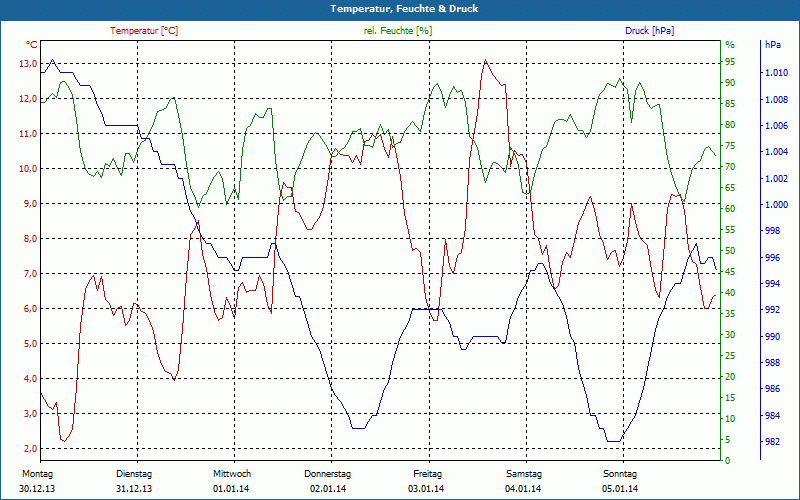Image resolution: width=800 pixels, height=500 pixels.
Task: Select the green 'rel. Feuchte [%]' legend label
Action: pos(398,31)
